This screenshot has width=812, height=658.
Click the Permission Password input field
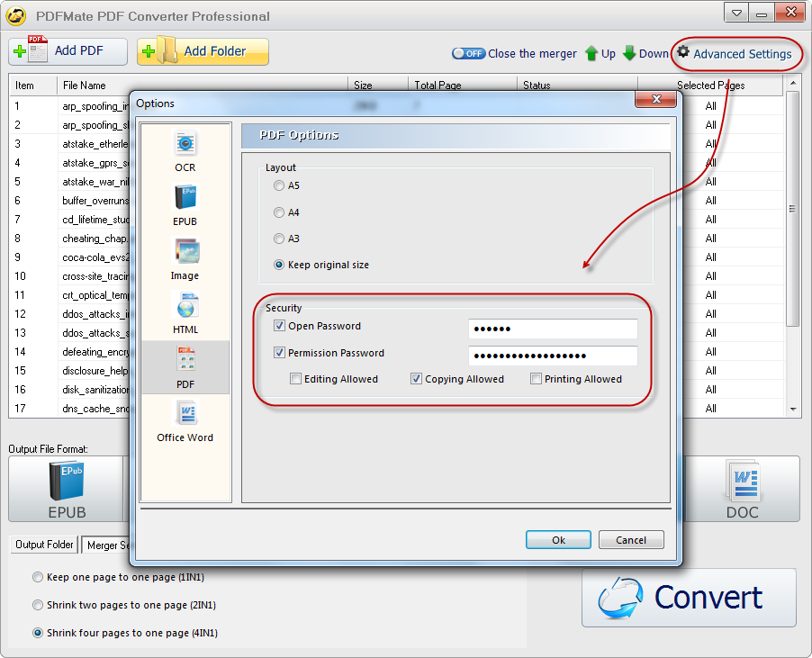(x=552, y=356)
